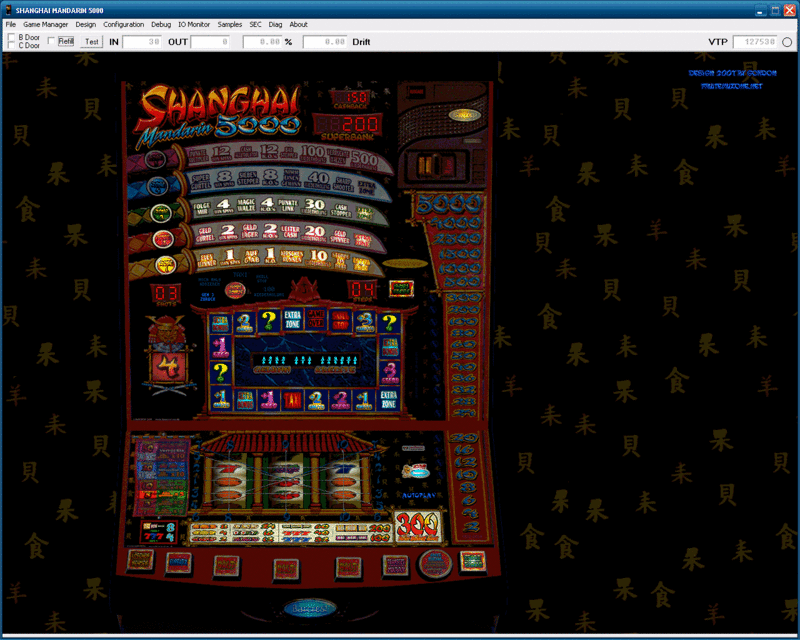Click the red TAXI tile on the feature board

[293, 401]
